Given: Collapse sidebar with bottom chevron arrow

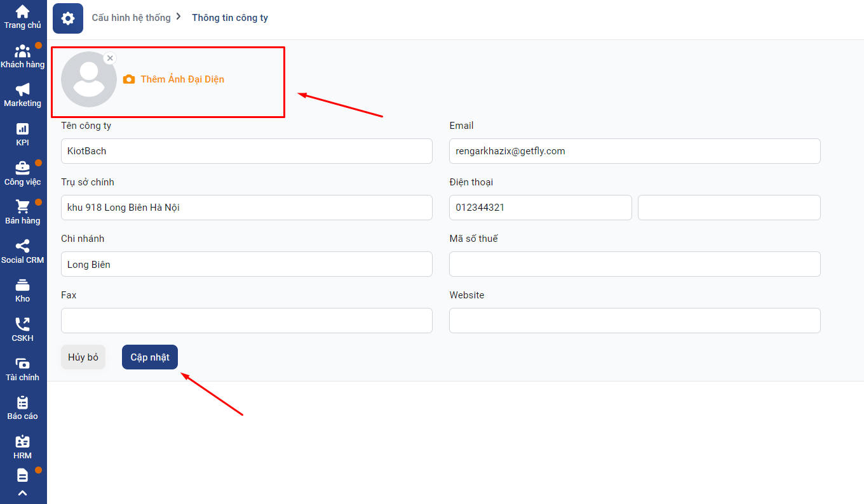Looking at the screenshot, I should (23, 493).
